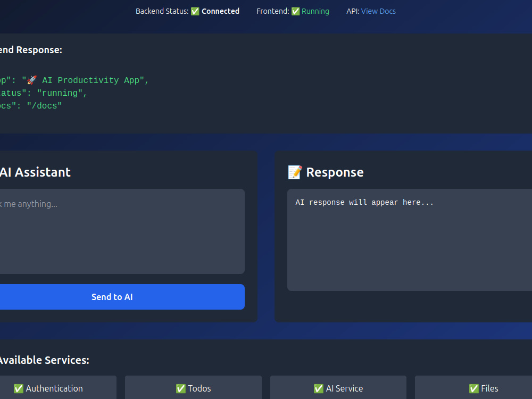Viewport: 532px width, 399px height.
Task: Select the AI Service card
Action: 338,387
